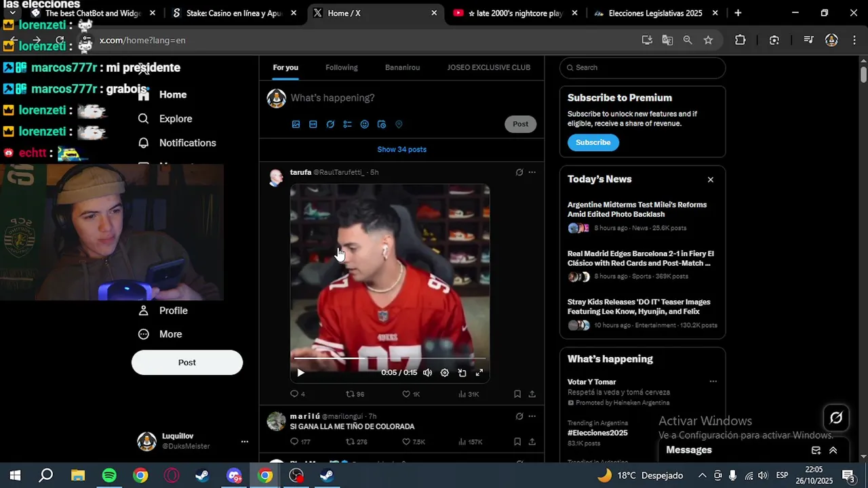View analytics 31K on tarufa's post
Screen dimensions: 868x488
click(x=469, y=394)
